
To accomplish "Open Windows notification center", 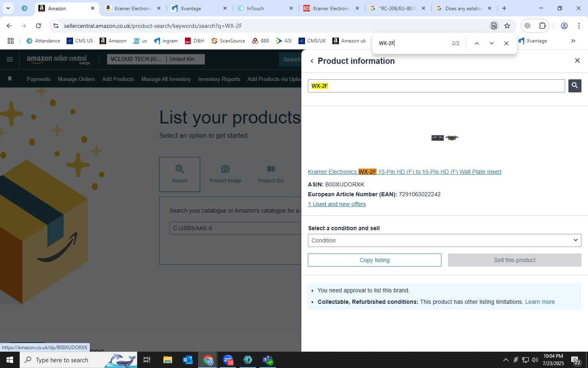I will 576,360.
